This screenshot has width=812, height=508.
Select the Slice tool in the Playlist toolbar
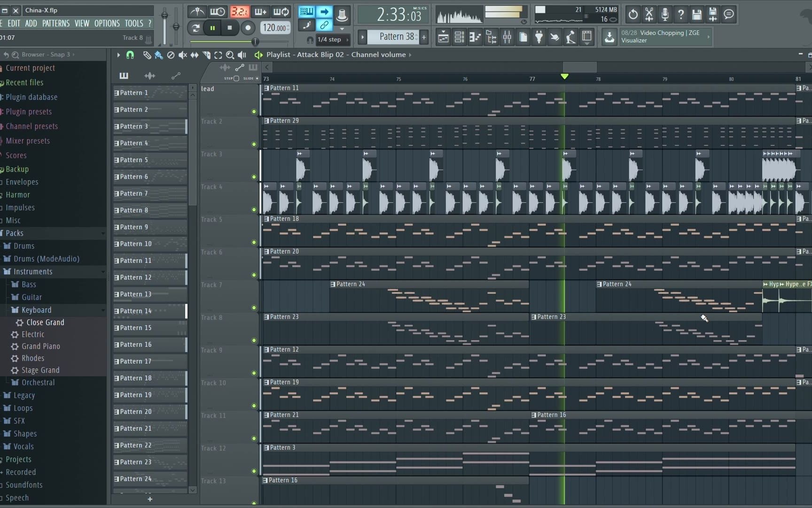tap(206, 55)
